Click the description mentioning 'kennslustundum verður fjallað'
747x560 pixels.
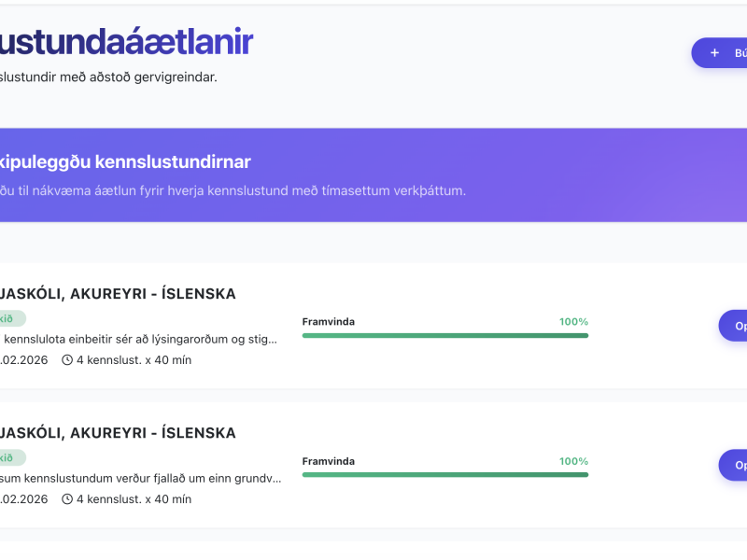tap(140, 478)
